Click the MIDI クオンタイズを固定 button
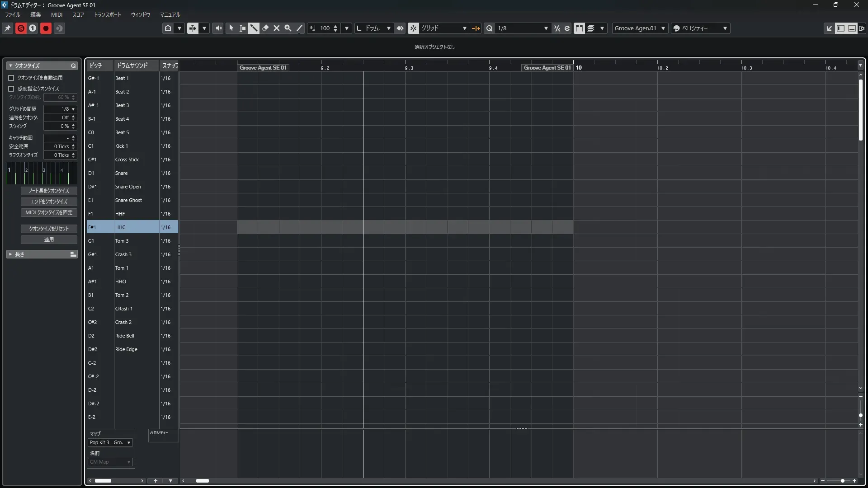Viewport: 868px width, 488px height. coord(49,212)
